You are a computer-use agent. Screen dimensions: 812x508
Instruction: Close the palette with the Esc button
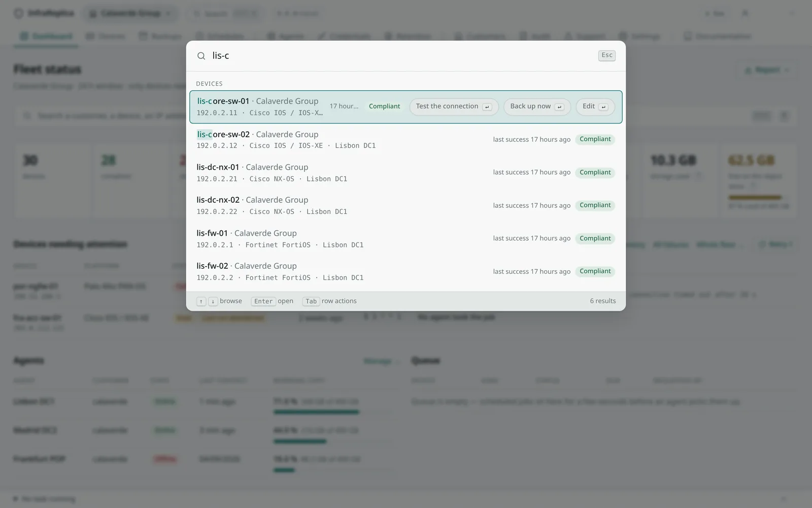pos(606,55)
